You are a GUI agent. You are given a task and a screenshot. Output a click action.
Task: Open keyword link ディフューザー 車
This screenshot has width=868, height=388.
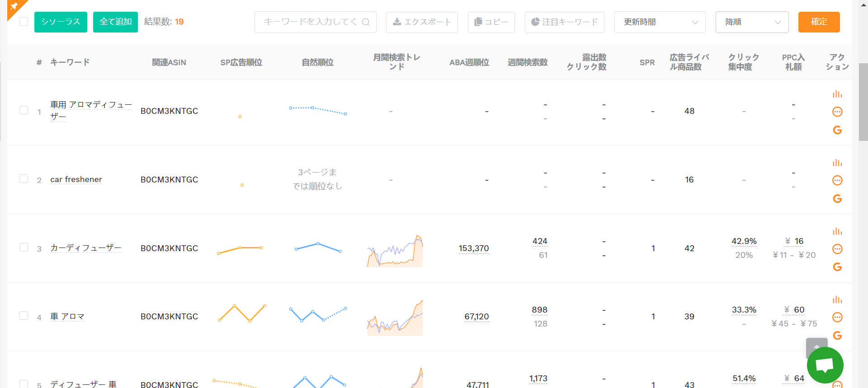(83, 384)
